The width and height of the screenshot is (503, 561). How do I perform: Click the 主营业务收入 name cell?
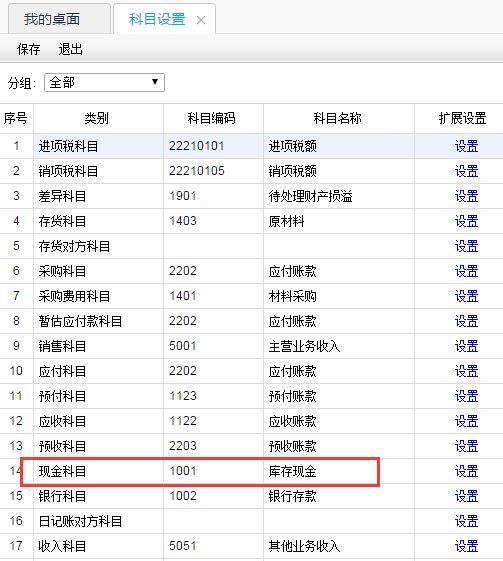tap(339, 346)
